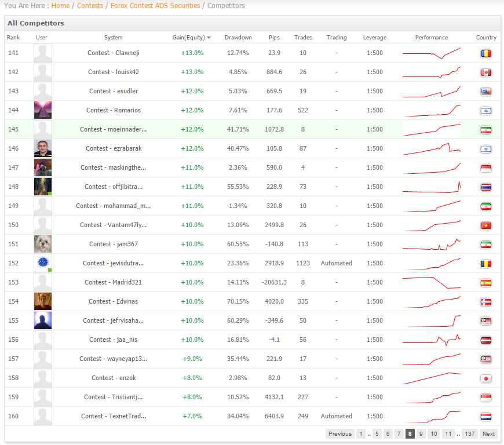Screen dimensions: 504x445
Task: Open Contest - enzok system link
Action: tap(114, 378)
